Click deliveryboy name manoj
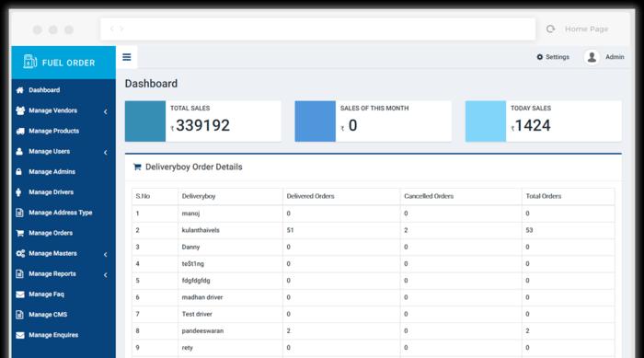This screenshot has height=358, width=644. point(190,214)
